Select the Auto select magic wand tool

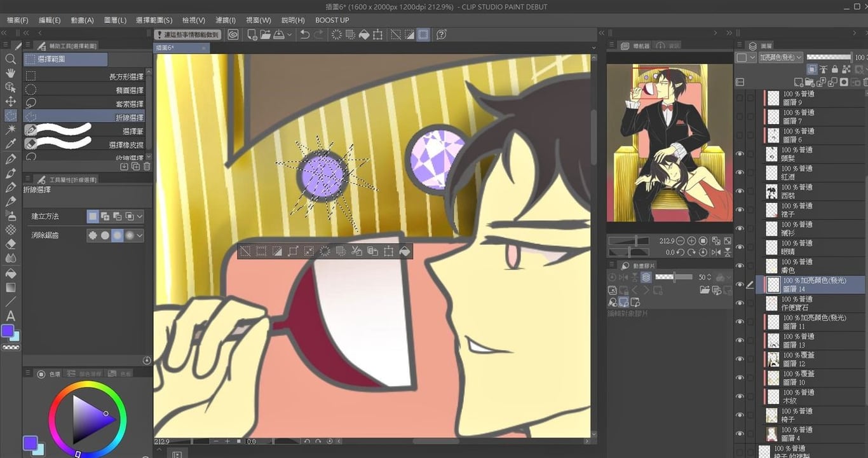10,129
